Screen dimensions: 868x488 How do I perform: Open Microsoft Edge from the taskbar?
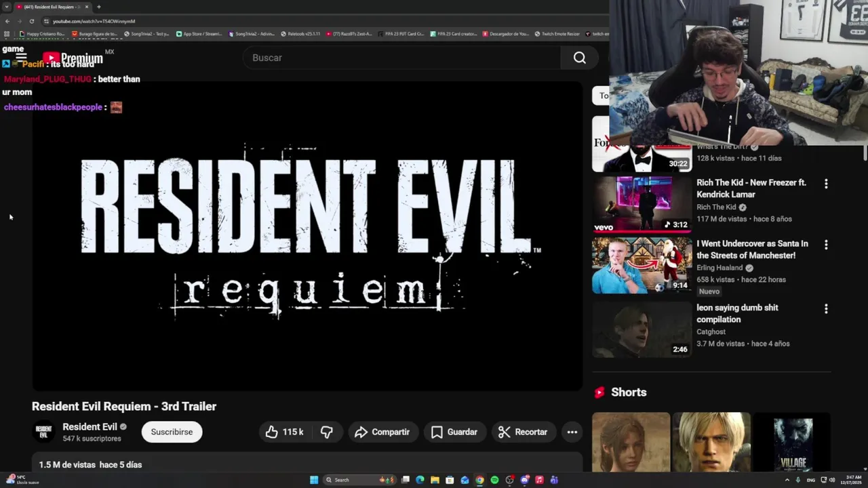(x=420, y=480)
